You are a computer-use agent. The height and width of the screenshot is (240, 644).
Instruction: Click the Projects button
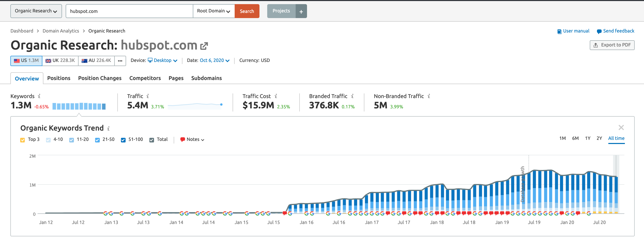[x=281, y=11]
